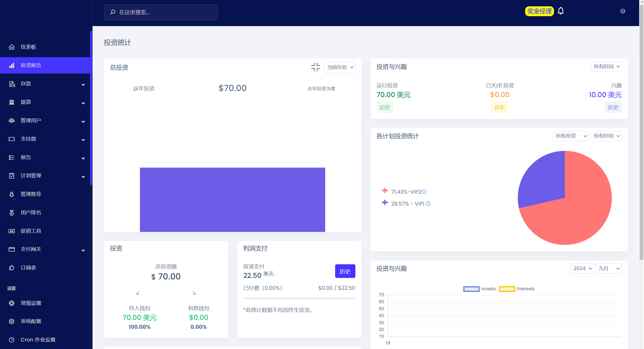The image size is (644, 349).
Task: Click the 计划管理 clipboard icon
Action: (12, 176)
